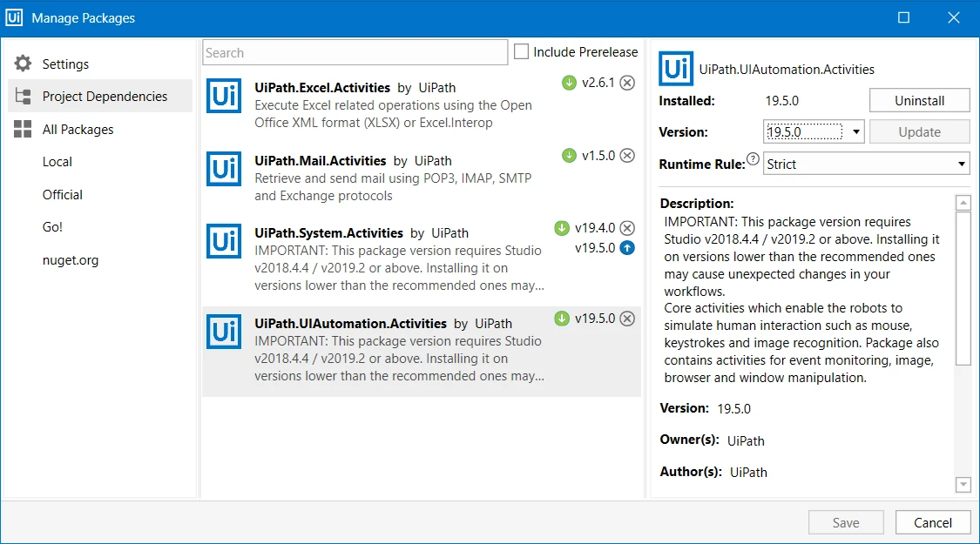Screen dimensions: 980x544
Task: Click the v19.5.0 update version for System.Activities
Action: point(595,248)
